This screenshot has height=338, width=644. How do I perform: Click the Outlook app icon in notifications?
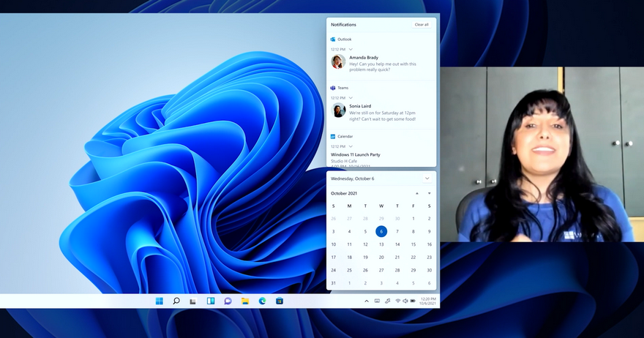point(333,40)
